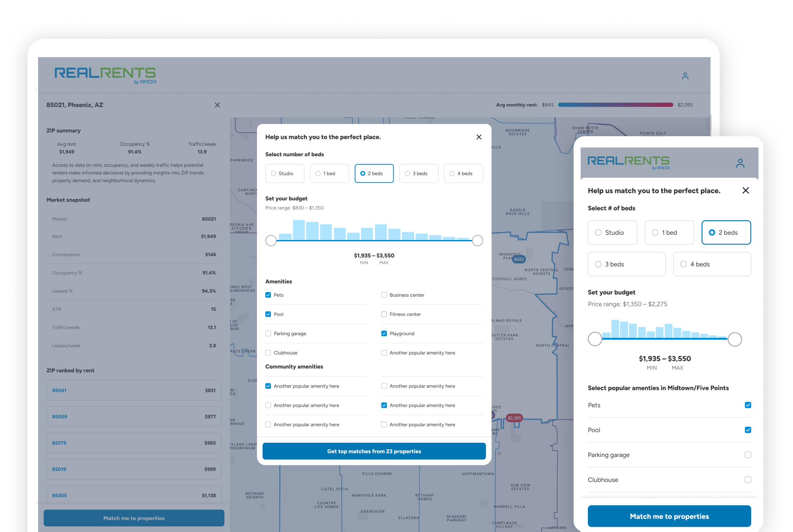
Task: Open ZIP 85205 ranked entry
Action: (x=134, y=495)
